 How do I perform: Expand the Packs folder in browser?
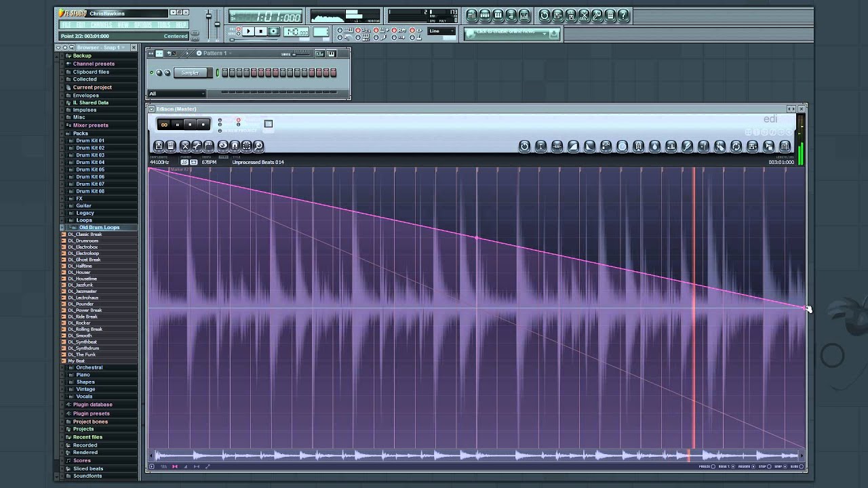point(81,134)
